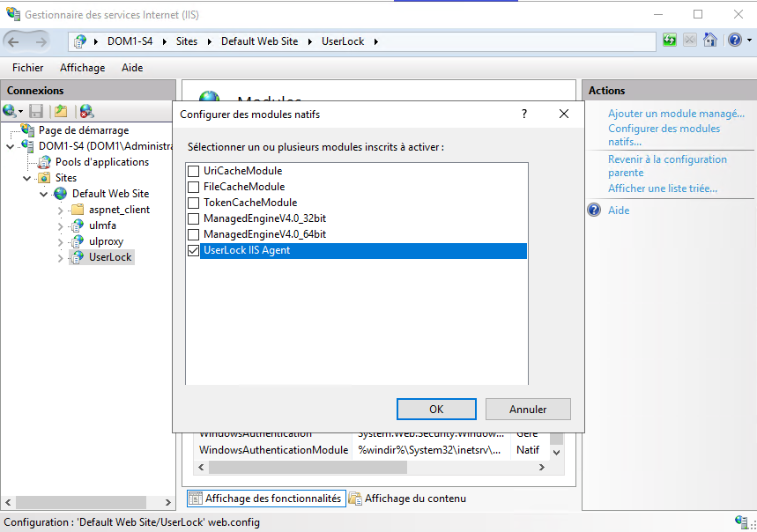Click the Aide question mark icon in Actions
The height and width of the screenshot is (532, 757).
pos(594,210)
